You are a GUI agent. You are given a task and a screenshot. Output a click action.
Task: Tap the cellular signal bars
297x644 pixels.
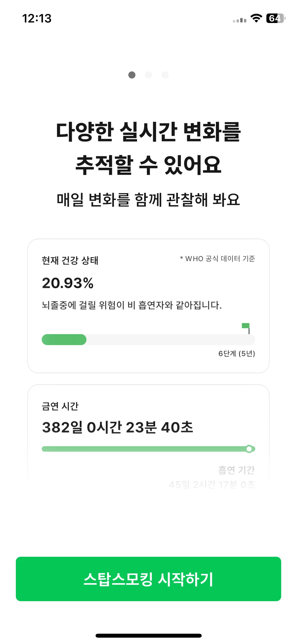pyautogui.click(x=240, y=20)
